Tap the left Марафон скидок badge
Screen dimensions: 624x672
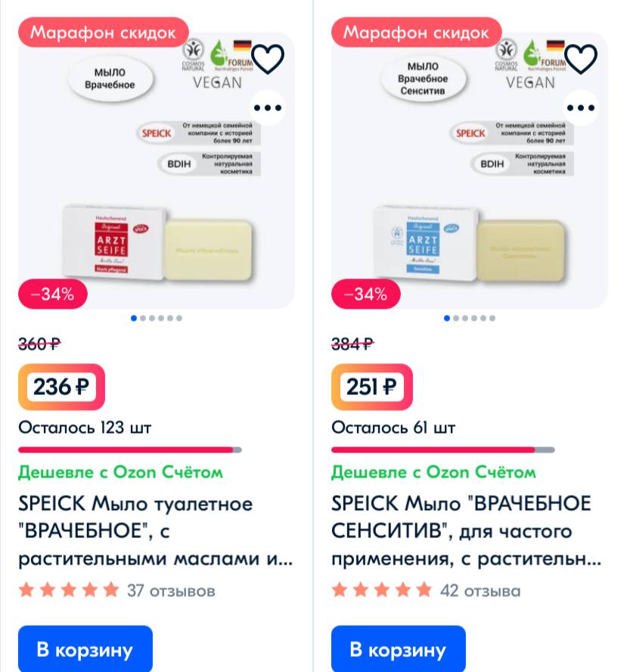(x=103, y=33)
